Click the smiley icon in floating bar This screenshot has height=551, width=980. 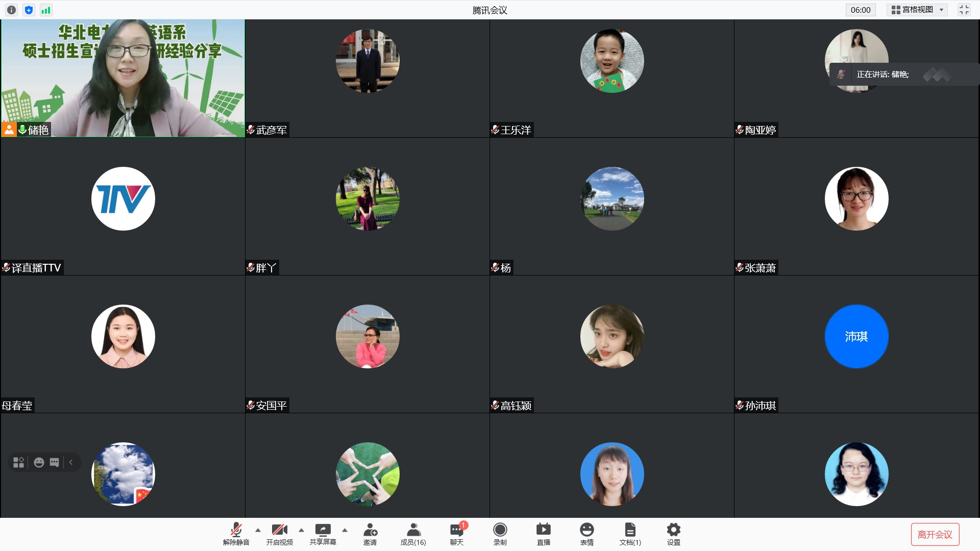[x=39, y=462]
